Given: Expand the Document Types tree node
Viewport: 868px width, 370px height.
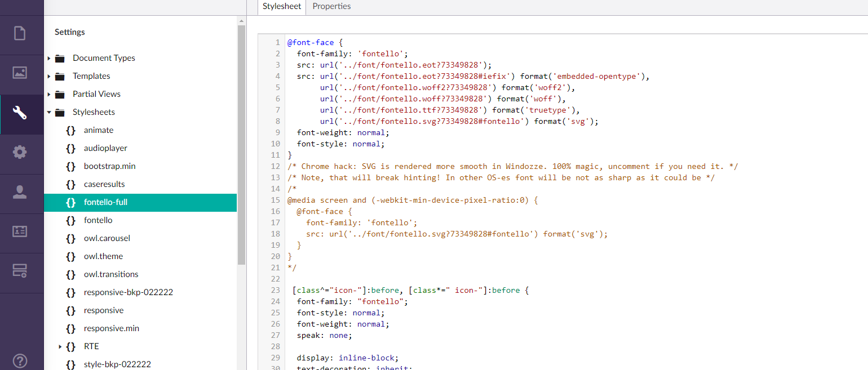Looking at the screenshot, I should (49, 58).
